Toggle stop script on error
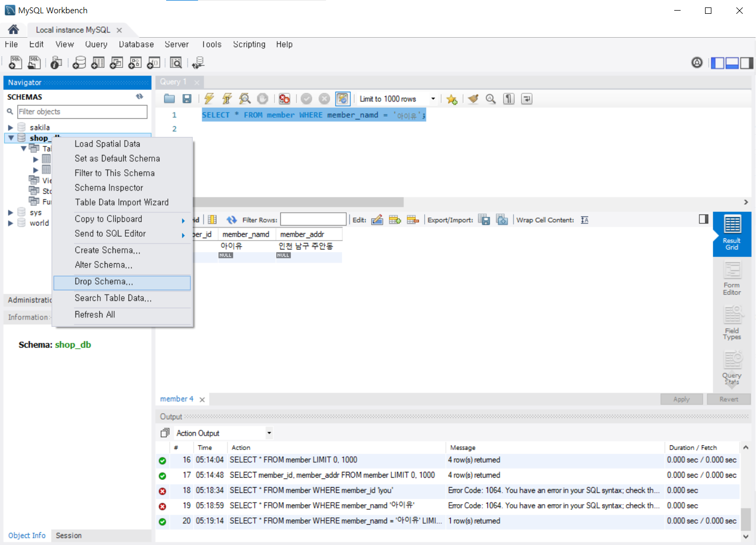The image size is (756, 545). pyautogui.click(x=285, y=99)
